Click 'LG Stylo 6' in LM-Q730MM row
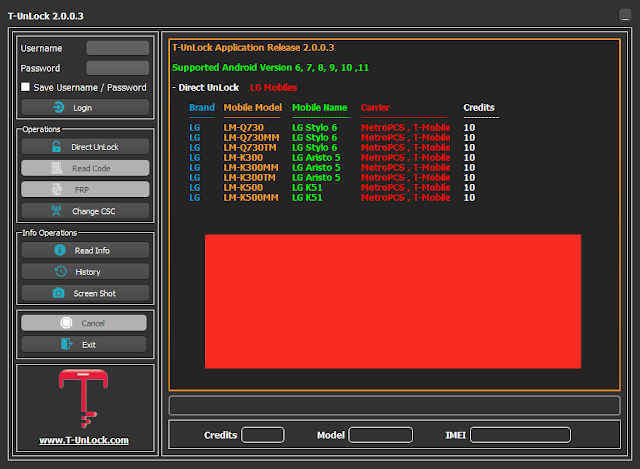 pos(314,138)
